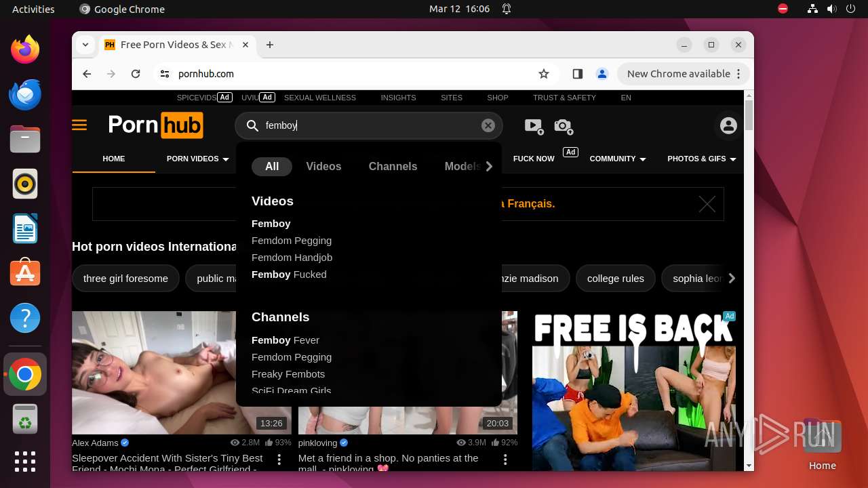Switch to the Videos search filter tab
Viewport: 868px width, 488px height.
pos(323,166)
